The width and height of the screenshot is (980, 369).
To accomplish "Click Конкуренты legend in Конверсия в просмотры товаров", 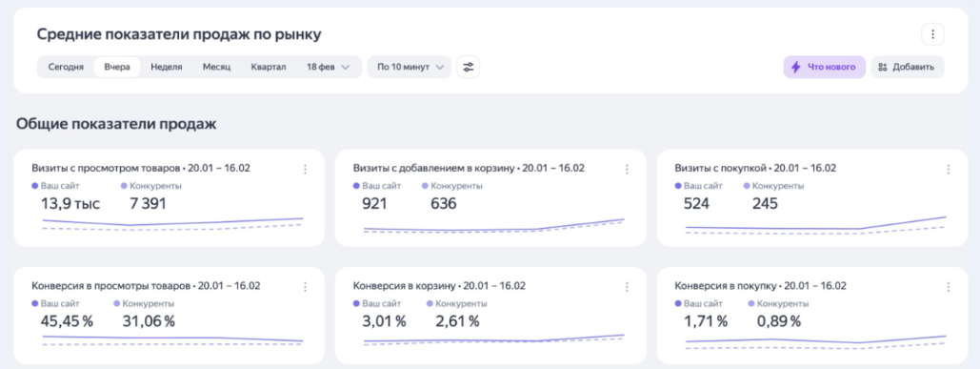I will [x=144, y=303].
